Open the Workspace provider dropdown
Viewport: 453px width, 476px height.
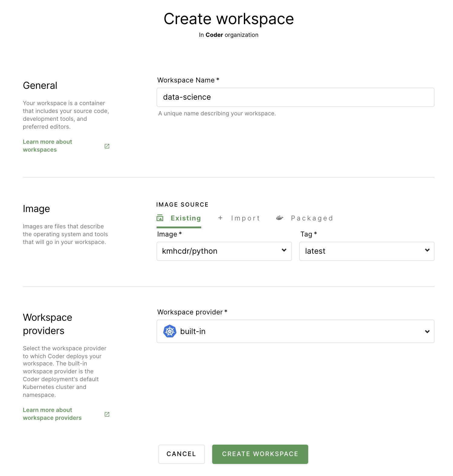point(296,331)
